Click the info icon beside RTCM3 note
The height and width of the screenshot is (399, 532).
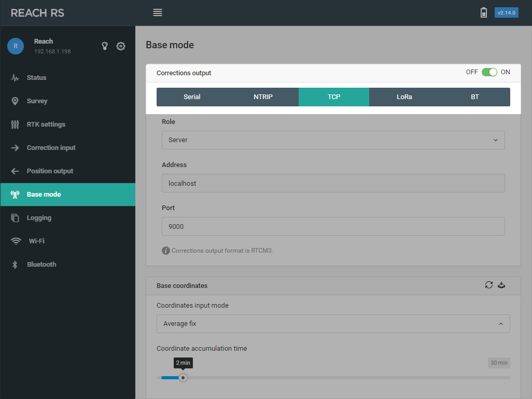pos(165,251)
